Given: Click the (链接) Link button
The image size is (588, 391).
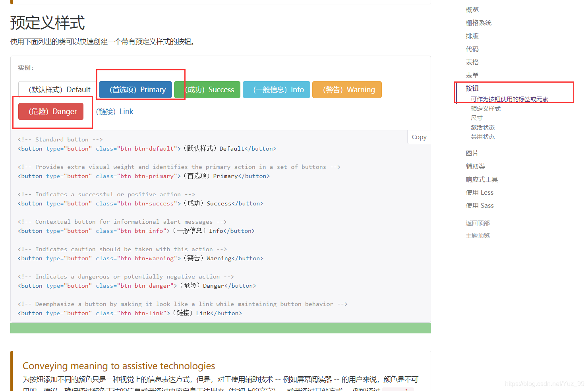Looking at the screenshot, I should (114, 112).
